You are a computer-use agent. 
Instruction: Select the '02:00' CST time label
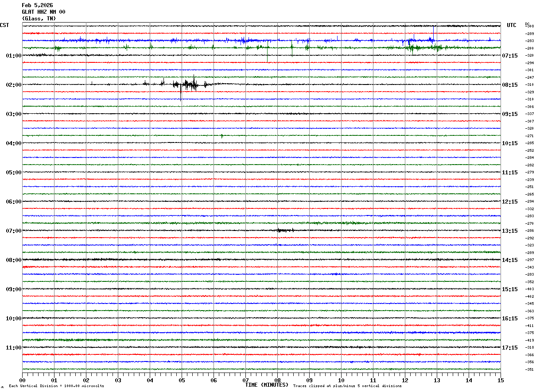click(14, 85)
